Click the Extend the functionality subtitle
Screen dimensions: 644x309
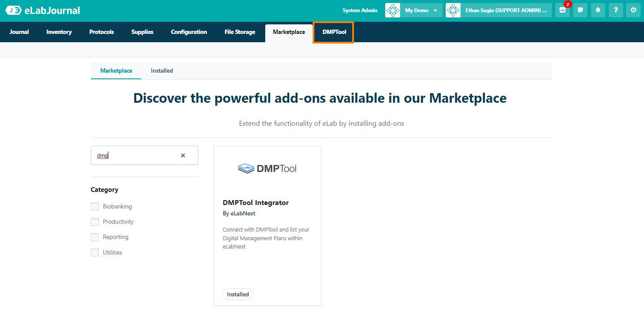(x=322, y=124)
